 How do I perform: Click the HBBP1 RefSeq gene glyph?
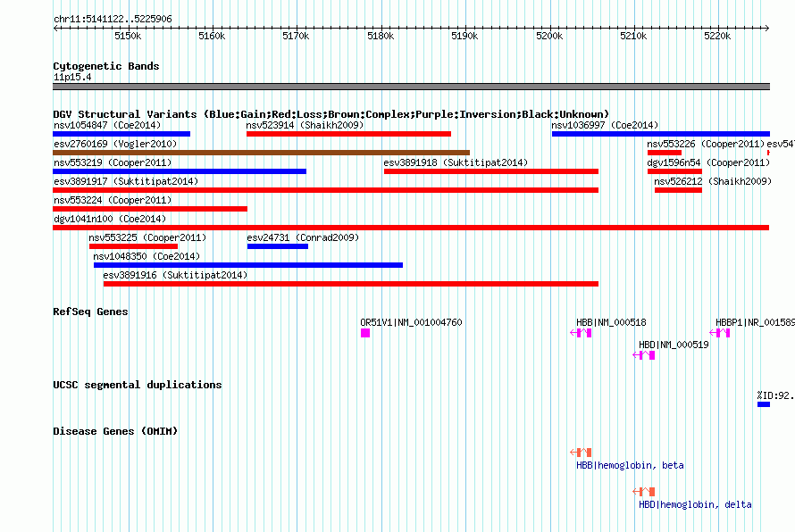tap(719, 333)
